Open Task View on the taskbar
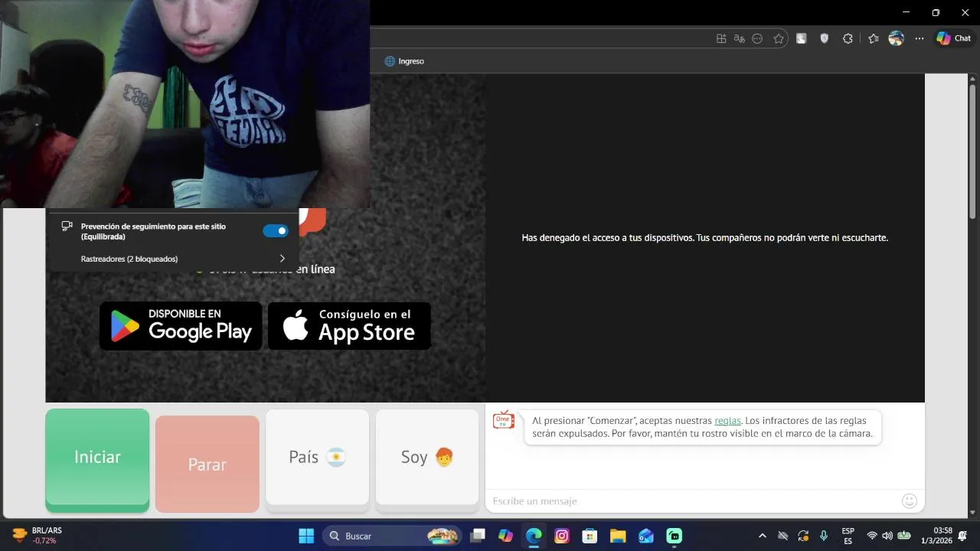 click(x=478, y=536)
